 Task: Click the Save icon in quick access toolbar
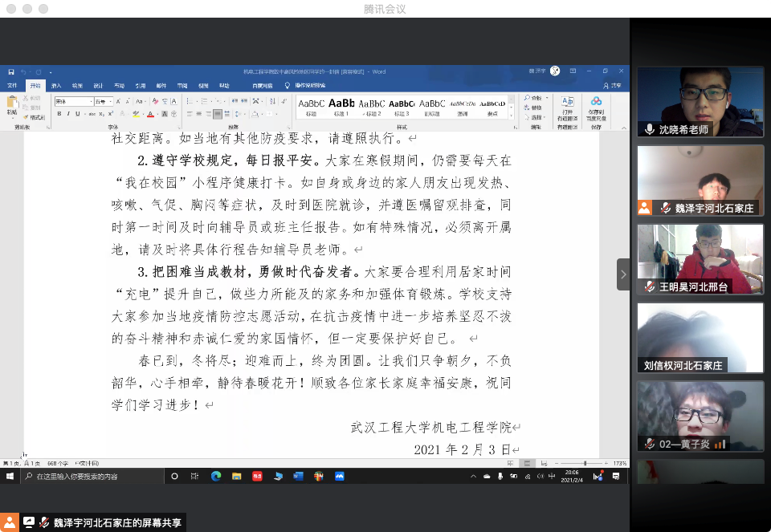point(11,71)
